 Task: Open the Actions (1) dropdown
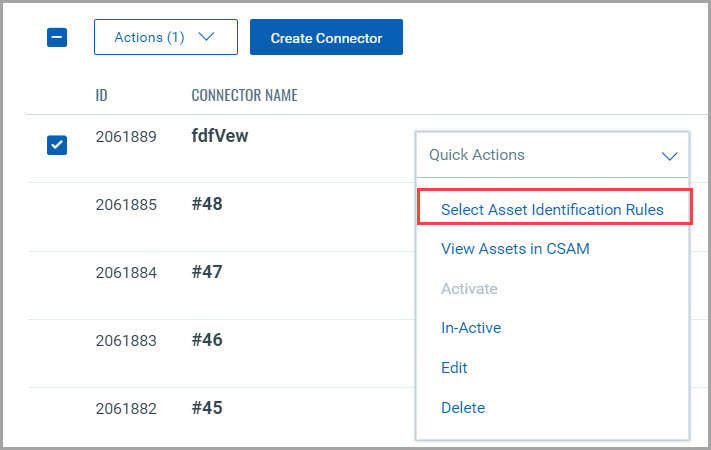click(x=165, y=38)
